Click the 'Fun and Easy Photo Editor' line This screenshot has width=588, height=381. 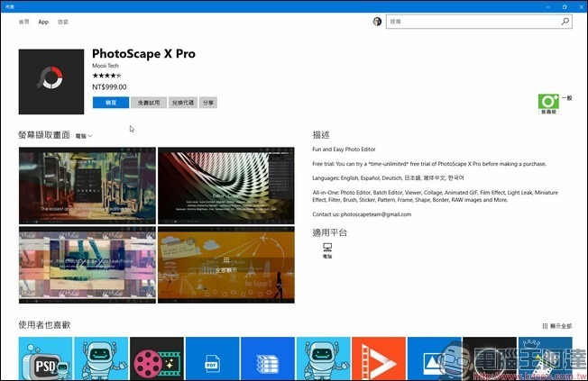click(x=344, y=150)
